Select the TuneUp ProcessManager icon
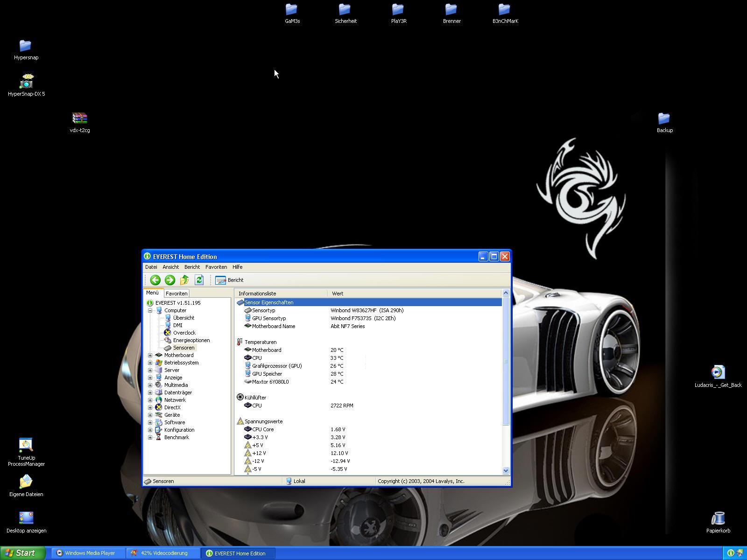This screenshot has height=560, width=747. pyautogui.click(x=26, y=452)
